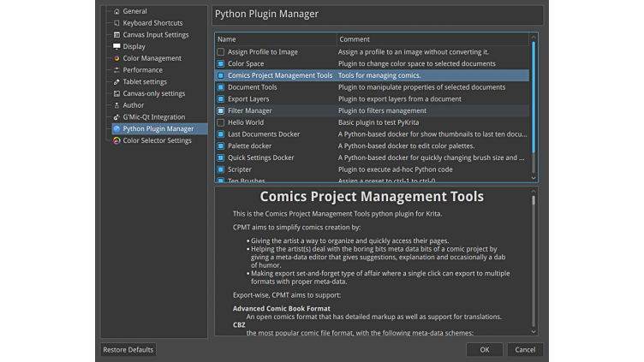Enable the Hello World plugin checkbox
The height and width of the screenshot is (362, 644).
221,122
